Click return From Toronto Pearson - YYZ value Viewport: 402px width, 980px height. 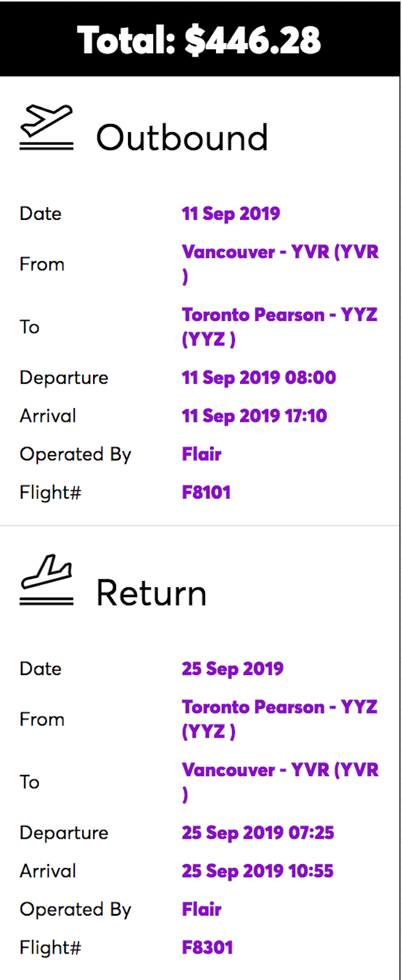pyautogui.click(x=280, y=719)
